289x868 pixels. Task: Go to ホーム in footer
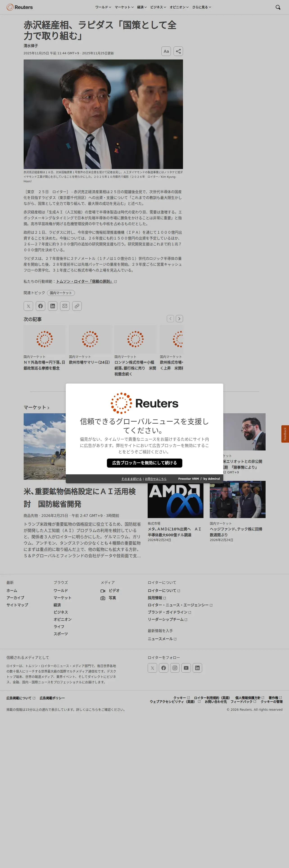pyautogui.click(x=12, y=590)
